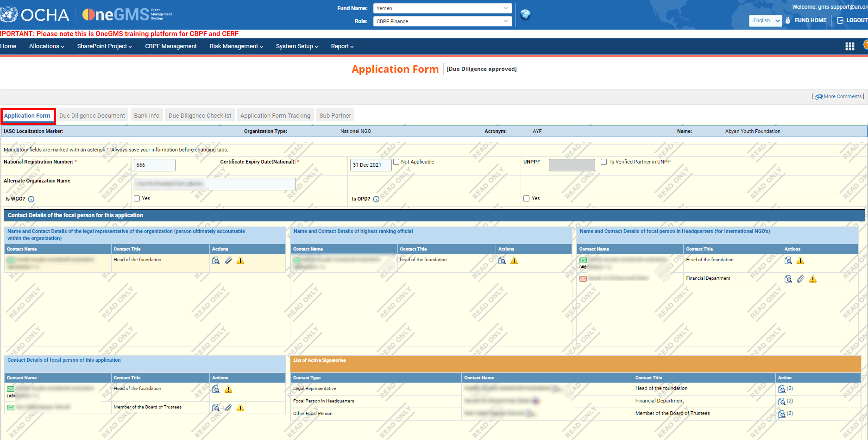Image resolution: width=868 pixels, height=440 pixels.
Task: Open the Role dropdown showing CBPF Finance
Action: [x=442, y=21]
